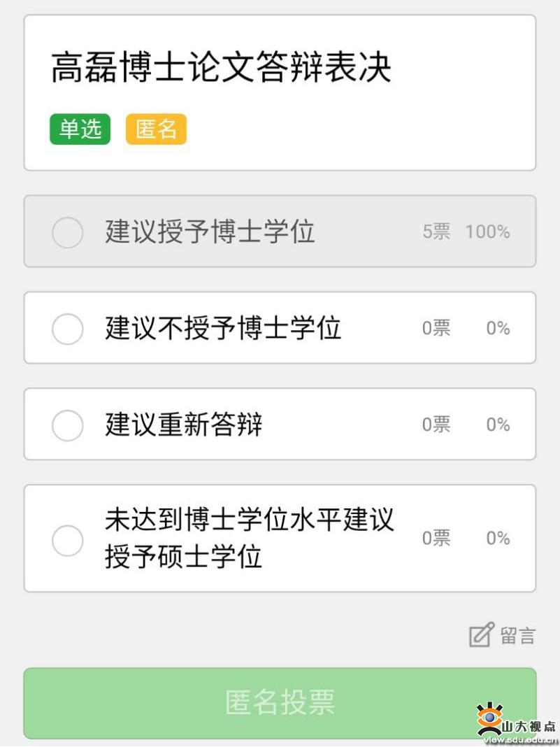Click 0% percentage beside 建议不授予博士学位
This screenshot has width=560, height=747.
(498, 328)
